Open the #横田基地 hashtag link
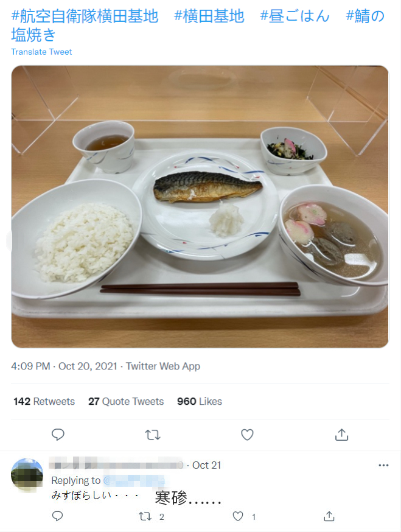 [x=209, y=16]
